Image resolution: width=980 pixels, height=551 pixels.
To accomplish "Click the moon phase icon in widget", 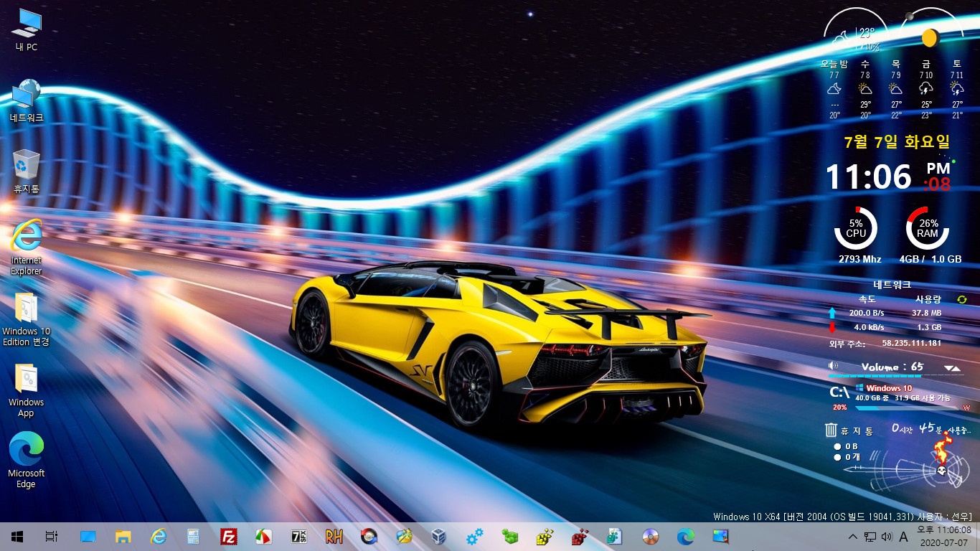I will (930, 37).
